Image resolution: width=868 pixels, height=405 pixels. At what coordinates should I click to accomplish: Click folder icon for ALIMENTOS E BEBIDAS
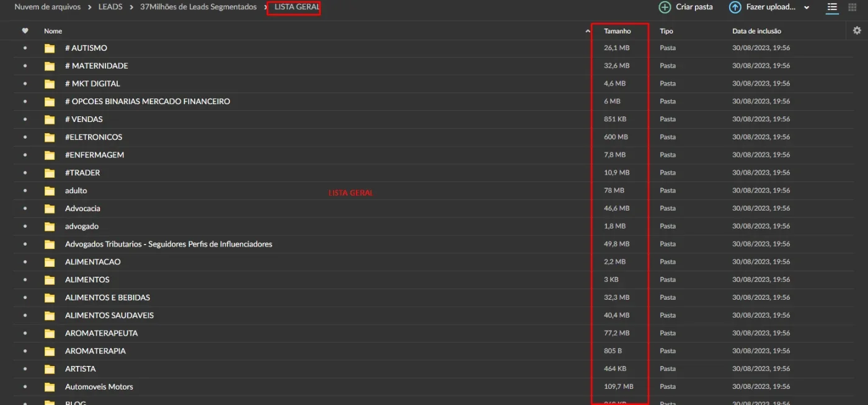tap(50, 298)
